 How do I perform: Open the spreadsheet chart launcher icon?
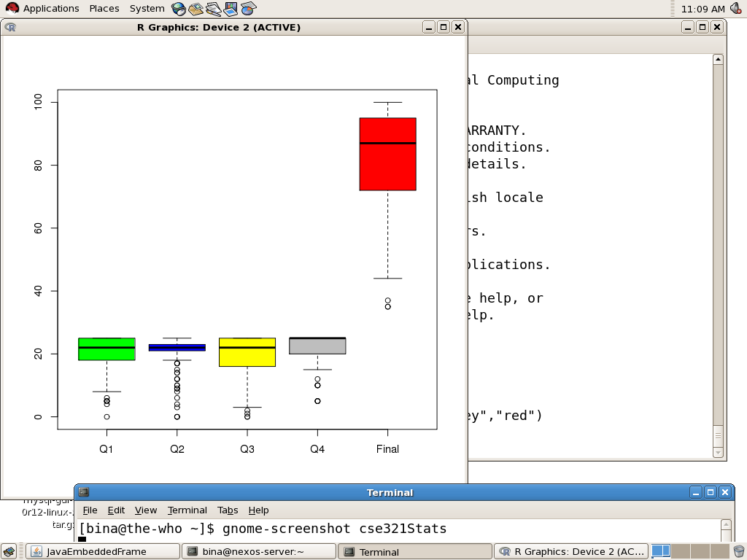[248, 9]
